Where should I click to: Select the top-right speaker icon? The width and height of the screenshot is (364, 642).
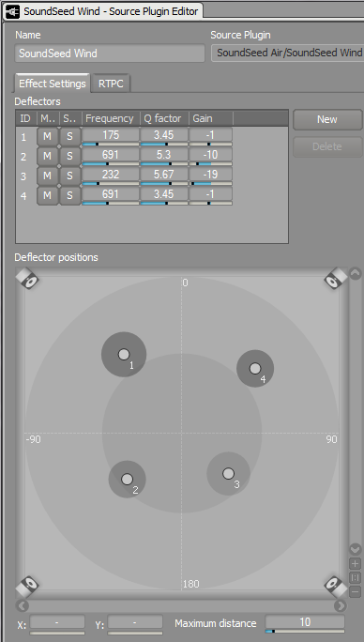tap(335, 279)
